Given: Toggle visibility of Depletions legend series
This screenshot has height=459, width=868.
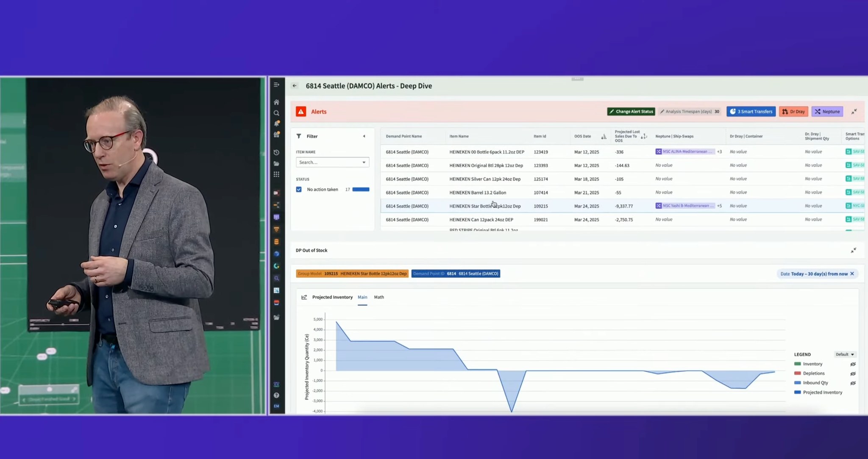Looking at the screenshot, I should click(853, 374).
